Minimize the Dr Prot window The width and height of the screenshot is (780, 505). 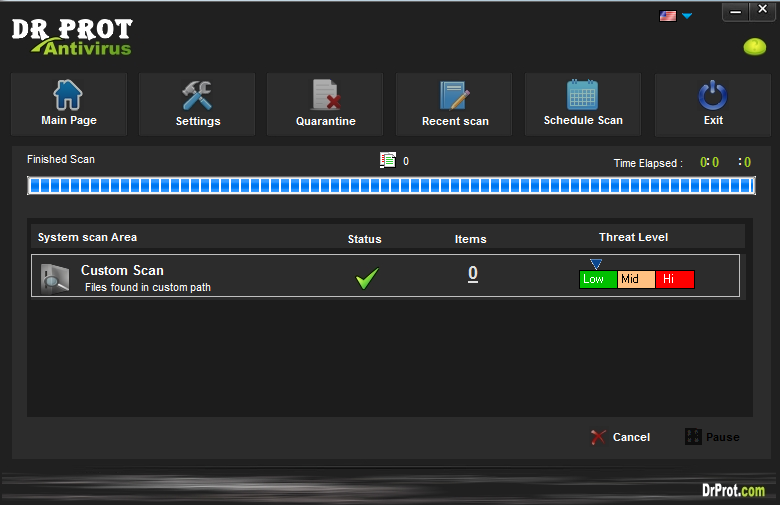(735, 11)
